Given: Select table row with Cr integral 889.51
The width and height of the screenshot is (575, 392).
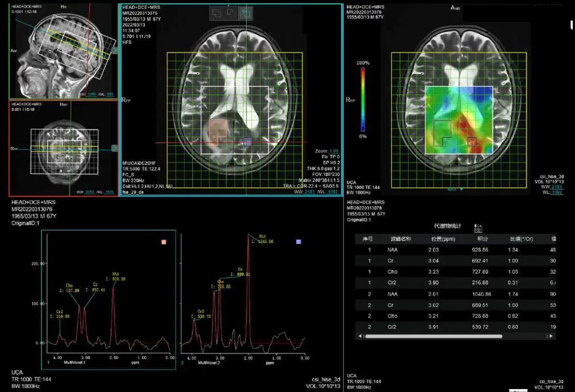Looking at the screenshot, I should pos(455,305).
